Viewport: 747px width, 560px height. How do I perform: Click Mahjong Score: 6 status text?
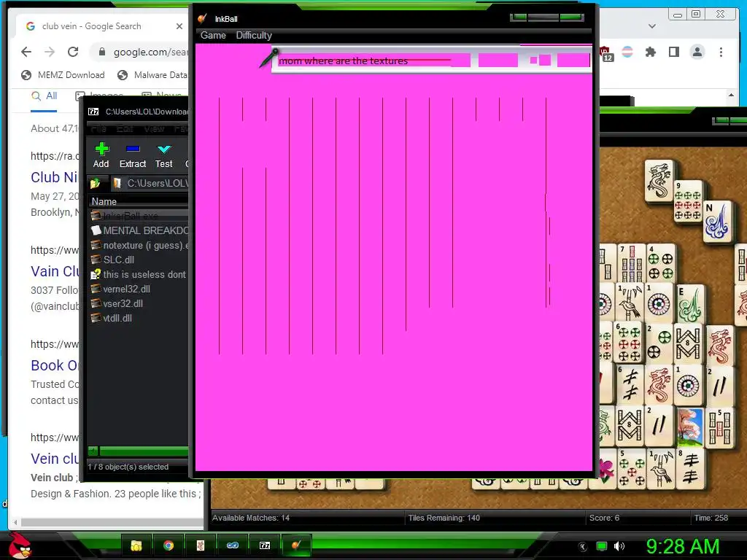coord(604,518)
